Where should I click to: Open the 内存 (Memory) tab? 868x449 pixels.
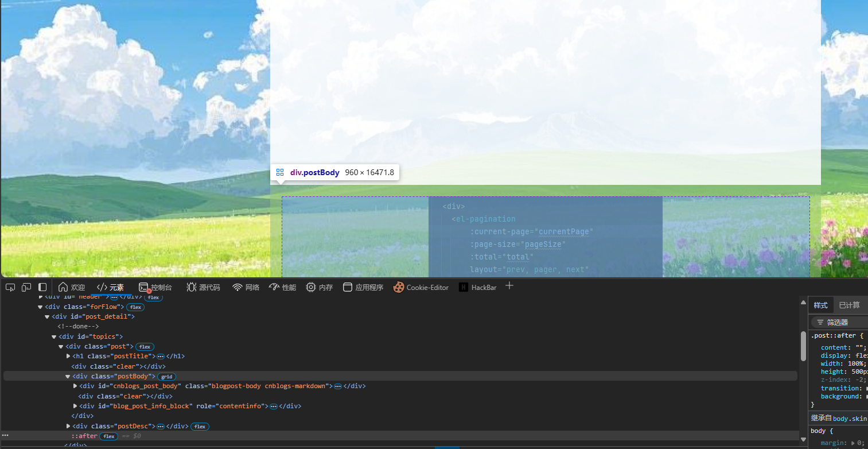[319, 287]
